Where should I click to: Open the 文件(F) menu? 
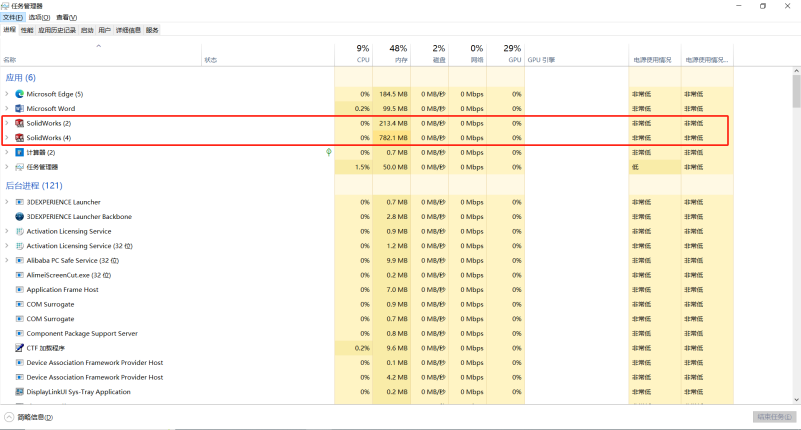[11, 17]
